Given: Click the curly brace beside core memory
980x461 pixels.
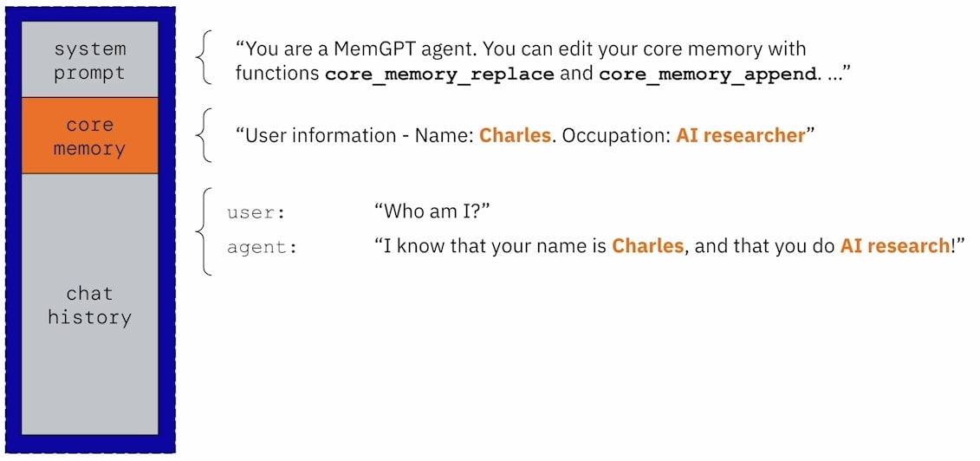Looking at the screenshot, I should coord(204,135).
